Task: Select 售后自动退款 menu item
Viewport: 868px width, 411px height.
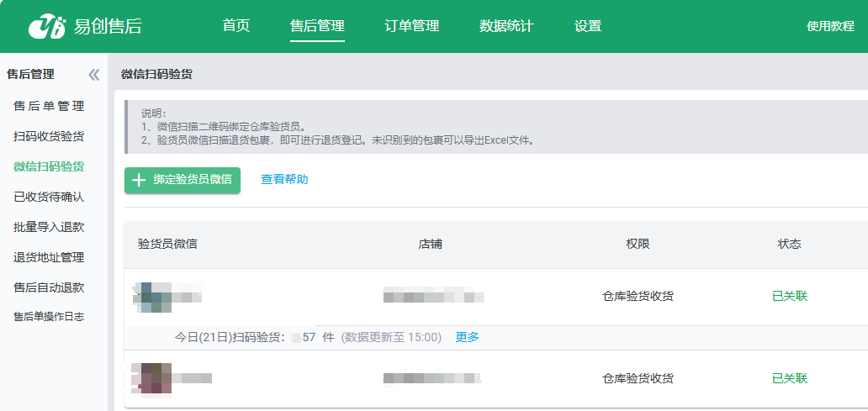Action: click(49, 287)
